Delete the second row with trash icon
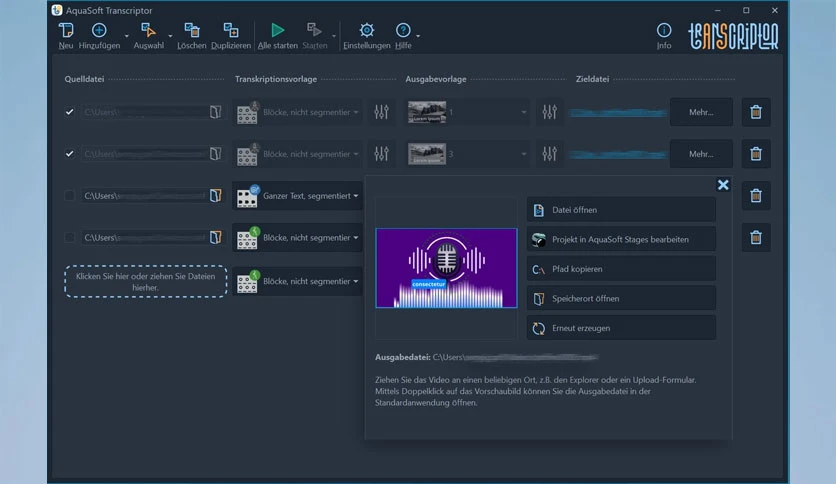Viewport: 836px width, 484px height. (755, 154)
